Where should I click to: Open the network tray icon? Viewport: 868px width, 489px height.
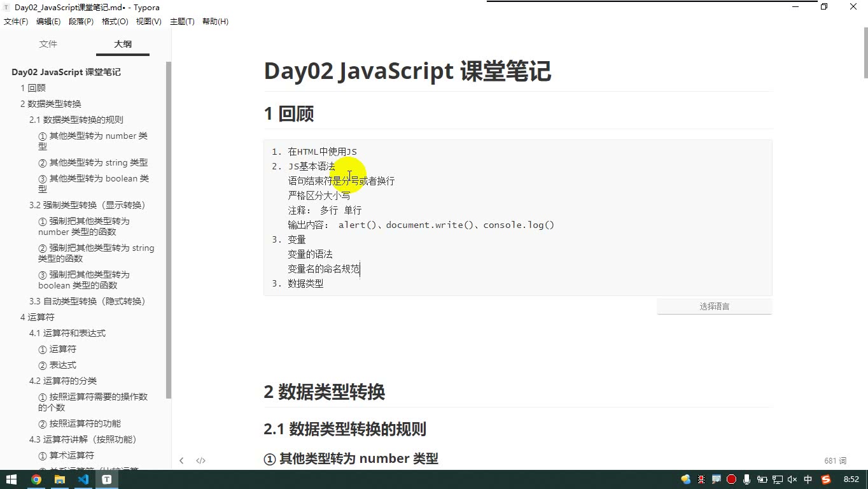(777, 479)
